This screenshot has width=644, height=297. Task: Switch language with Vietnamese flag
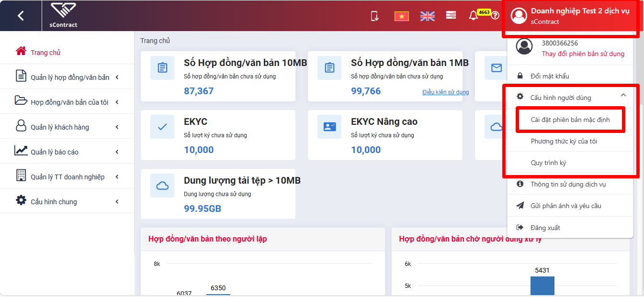pyautogui.click(x=401, y=16)
